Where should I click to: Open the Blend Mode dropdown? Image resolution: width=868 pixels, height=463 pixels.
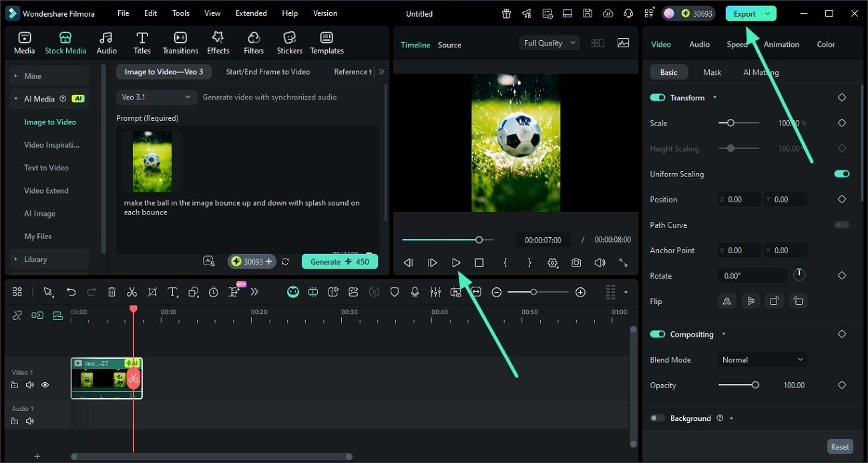point(762,359)
